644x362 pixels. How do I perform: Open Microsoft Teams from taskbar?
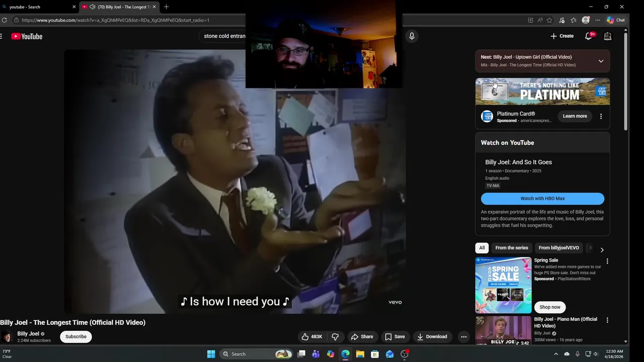pos(315,354)
